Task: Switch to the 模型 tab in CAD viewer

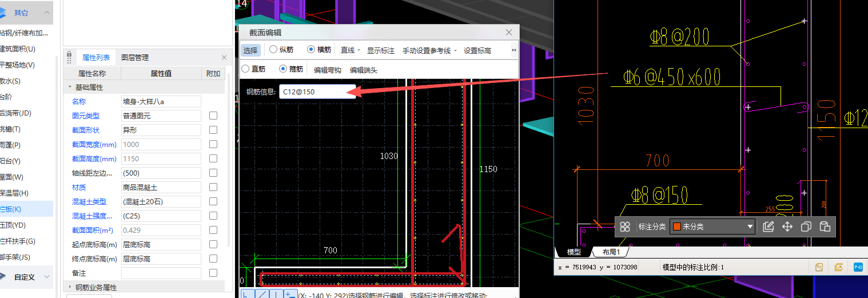Action: coord(574,252)
